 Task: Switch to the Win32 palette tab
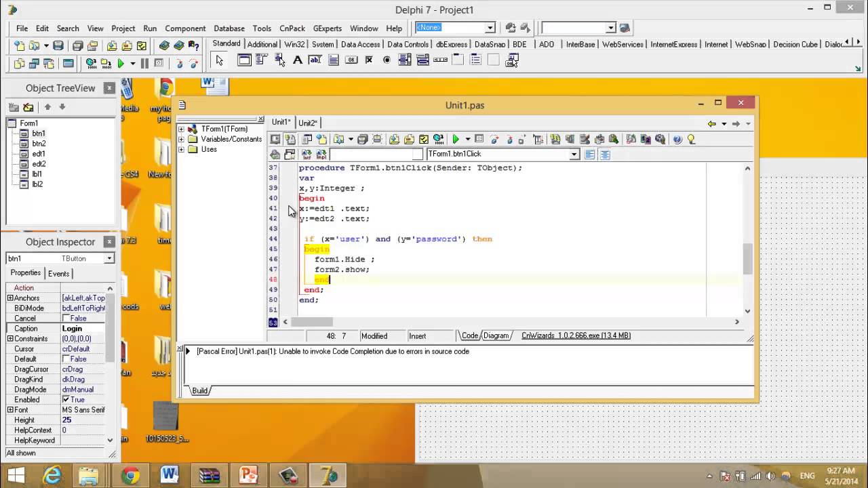(x=294, y=45)
